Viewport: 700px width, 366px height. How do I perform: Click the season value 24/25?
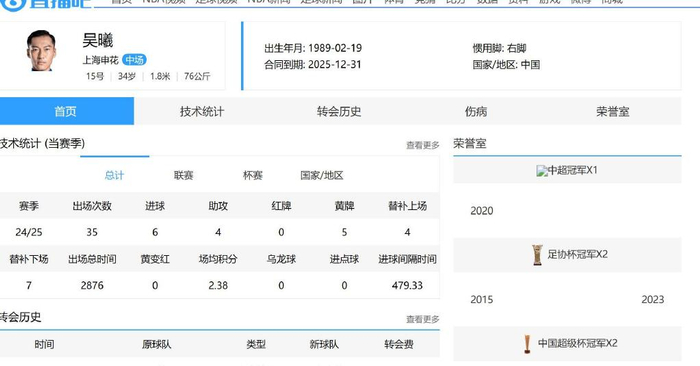[29, 232]
